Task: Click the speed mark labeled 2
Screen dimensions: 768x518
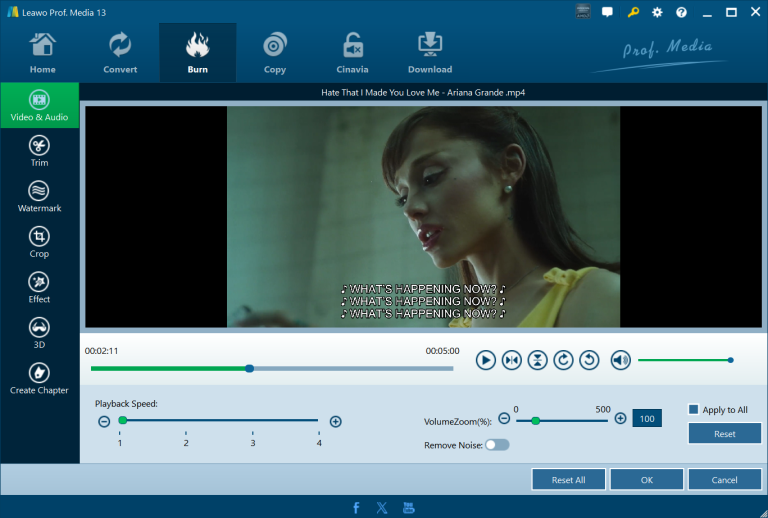Action: click(x=186, y=443)
